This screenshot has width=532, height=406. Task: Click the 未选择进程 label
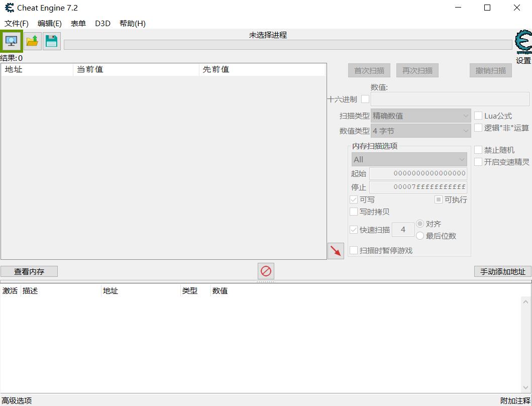[268, 35]
